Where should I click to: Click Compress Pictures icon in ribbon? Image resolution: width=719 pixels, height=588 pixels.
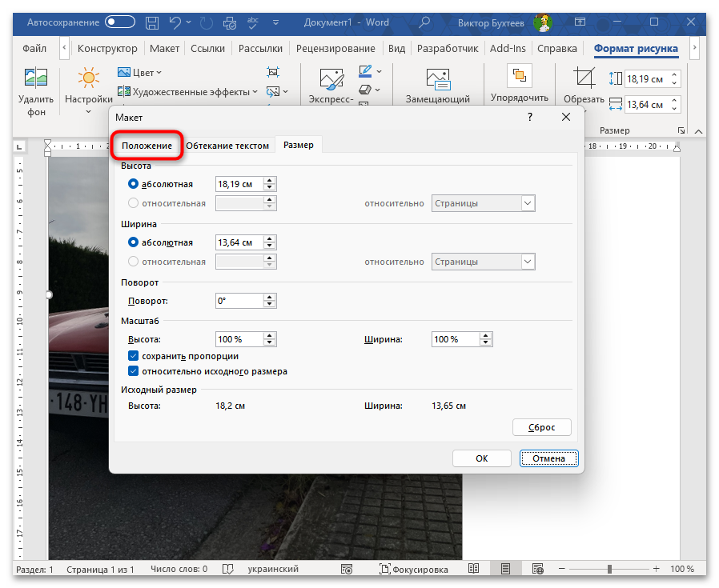pos(273,72)
